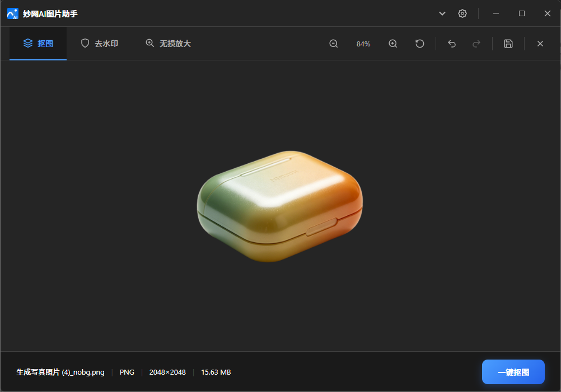Screen dimensions: 561x392
Task: Open the 去水印 tab
Action: (100, 44)
